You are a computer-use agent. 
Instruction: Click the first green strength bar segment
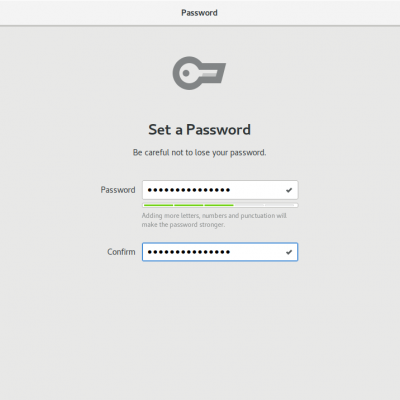[158, 205]
